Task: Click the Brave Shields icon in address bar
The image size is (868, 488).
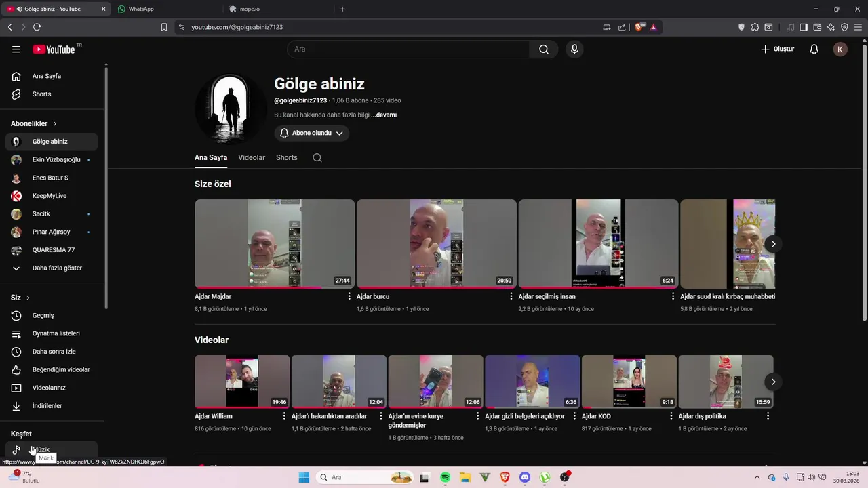Action: pyautogui.click(x=638, y=27)
